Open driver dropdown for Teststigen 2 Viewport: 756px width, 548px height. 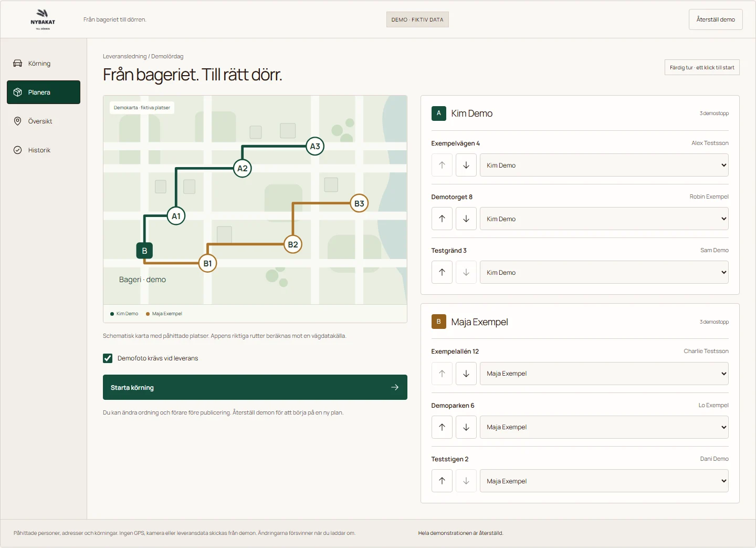click(604, 481)
